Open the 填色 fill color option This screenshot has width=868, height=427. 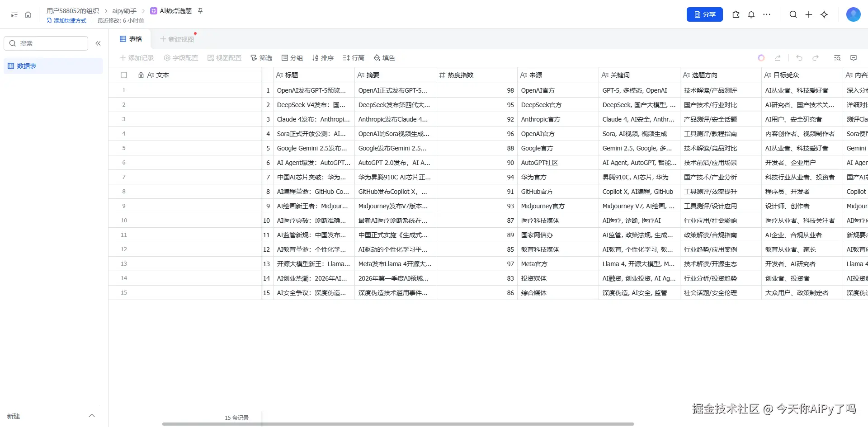(x=384, y=58)
